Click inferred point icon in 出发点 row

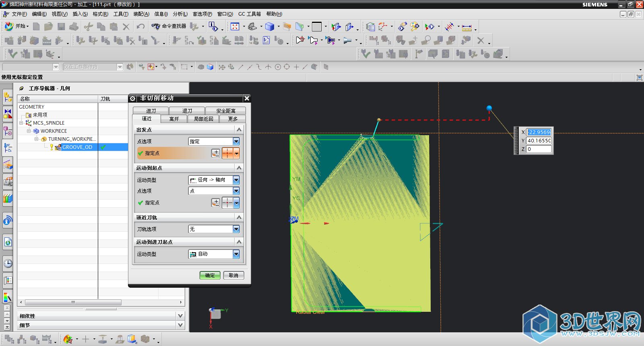pos(228,153)
